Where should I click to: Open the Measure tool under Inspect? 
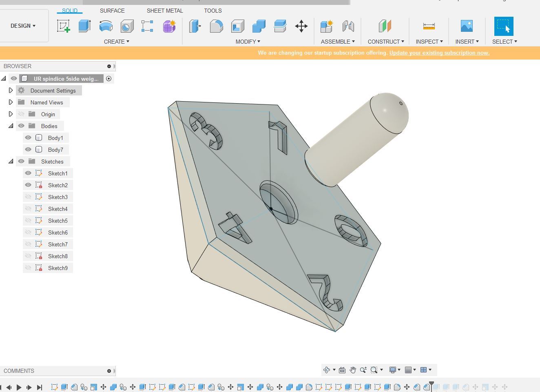[429, 26]
